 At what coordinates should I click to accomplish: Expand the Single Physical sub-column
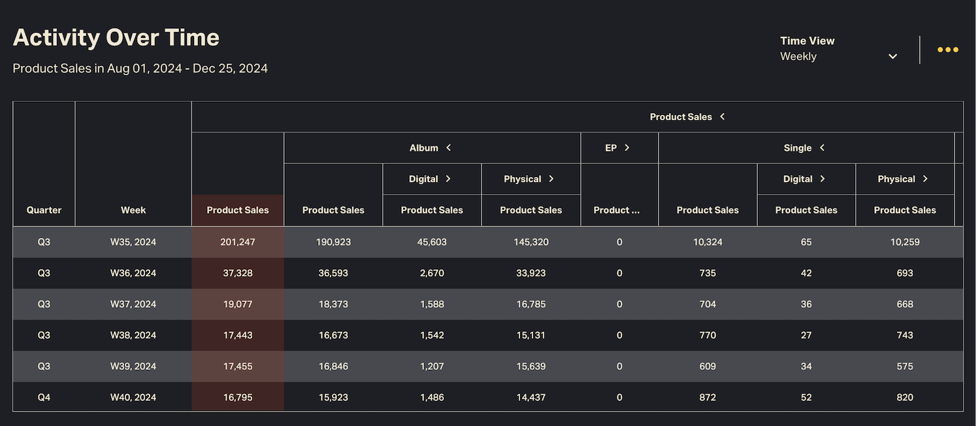[925, 179]
